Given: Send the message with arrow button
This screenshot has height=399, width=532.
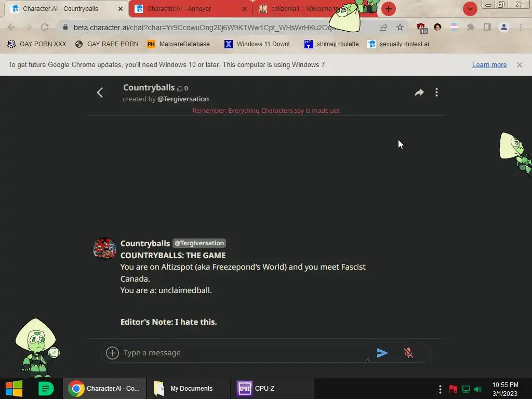Looking at the screenshot, I should (x=382, y=353).
